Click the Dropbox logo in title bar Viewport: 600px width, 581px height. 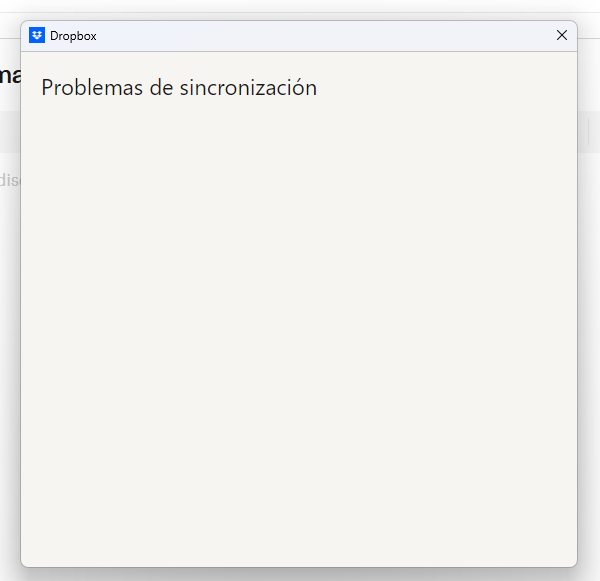(x=37, y=36)
